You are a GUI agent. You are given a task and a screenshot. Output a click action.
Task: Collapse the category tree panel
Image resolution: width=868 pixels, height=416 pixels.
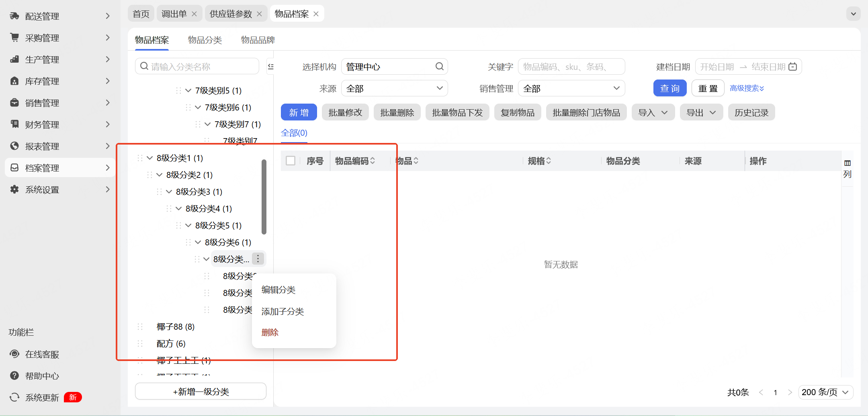click(x=271, y=66)
